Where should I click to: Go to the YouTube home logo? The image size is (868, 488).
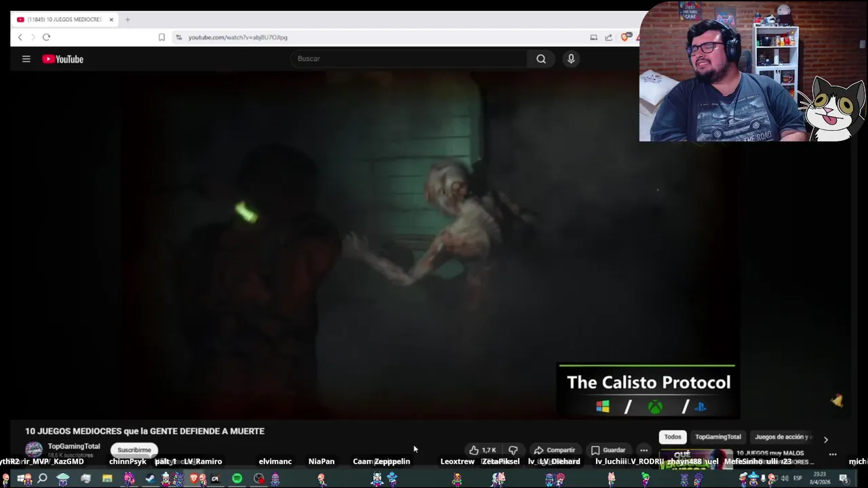62,59
